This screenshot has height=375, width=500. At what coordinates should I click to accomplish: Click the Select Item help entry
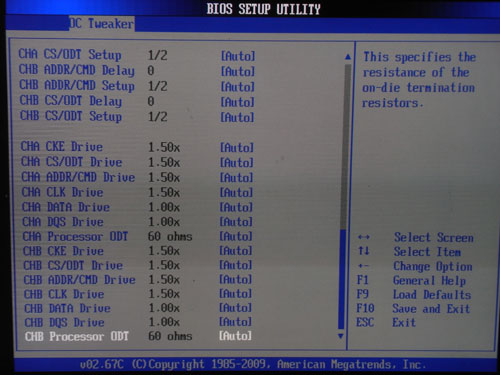[409, 252]
